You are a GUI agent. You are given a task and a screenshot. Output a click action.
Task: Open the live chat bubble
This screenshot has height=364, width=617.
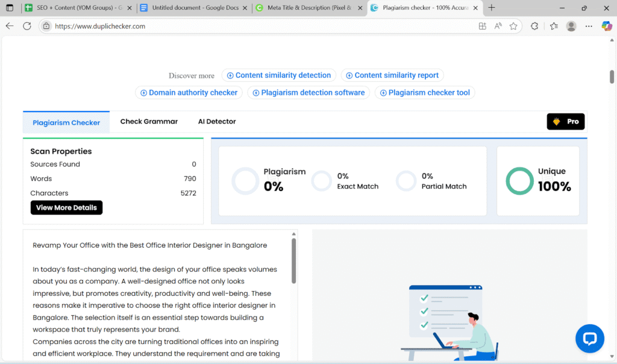(589, 338)
